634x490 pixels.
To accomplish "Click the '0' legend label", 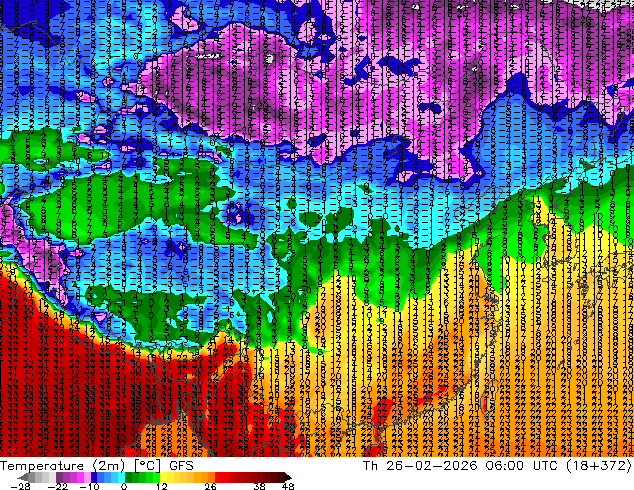I will (124, 486).
